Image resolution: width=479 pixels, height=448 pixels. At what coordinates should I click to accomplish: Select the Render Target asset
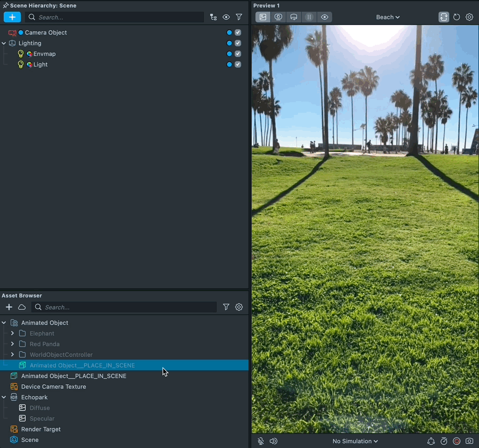click(40, 429)
